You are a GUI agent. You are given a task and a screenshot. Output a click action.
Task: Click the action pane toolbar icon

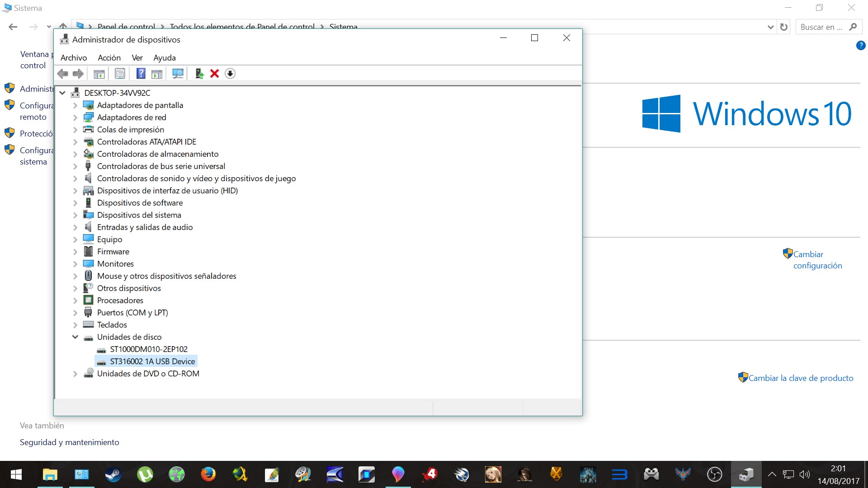[157, 74]
